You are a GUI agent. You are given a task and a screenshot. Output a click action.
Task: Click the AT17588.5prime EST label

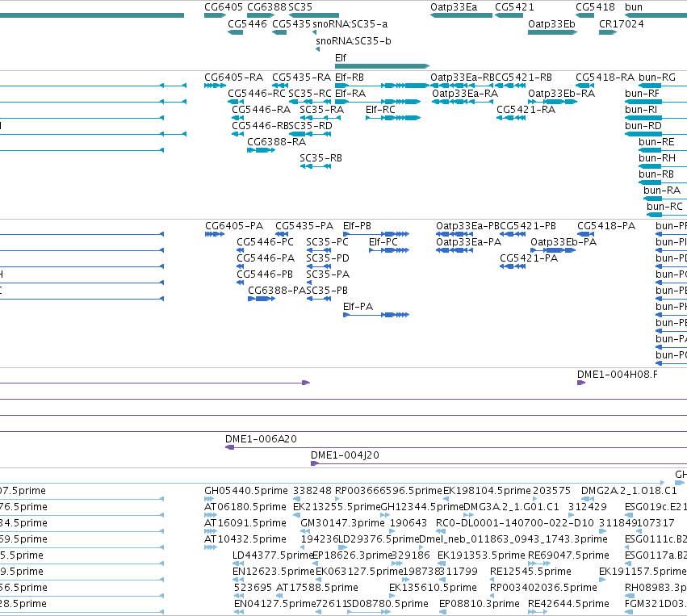click(316, 588)
